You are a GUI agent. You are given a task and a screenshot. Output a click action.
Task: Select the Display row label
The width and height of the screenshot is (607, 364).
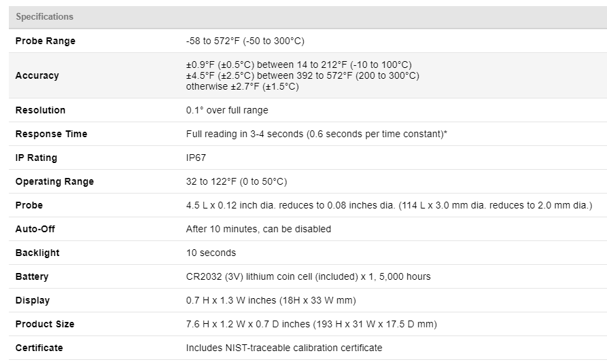[x=33, y=300]
